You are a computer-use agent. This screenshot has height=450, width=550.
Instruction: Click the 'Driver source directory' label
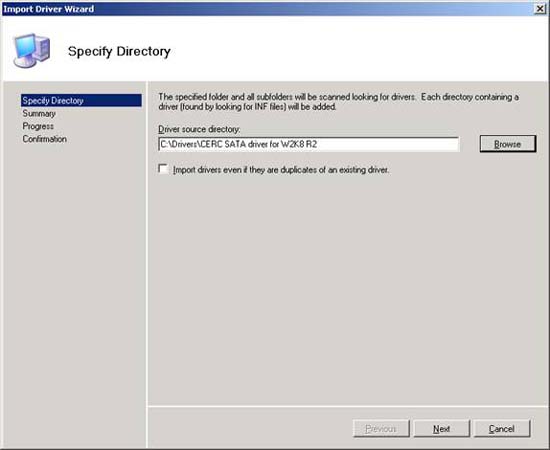199,129
